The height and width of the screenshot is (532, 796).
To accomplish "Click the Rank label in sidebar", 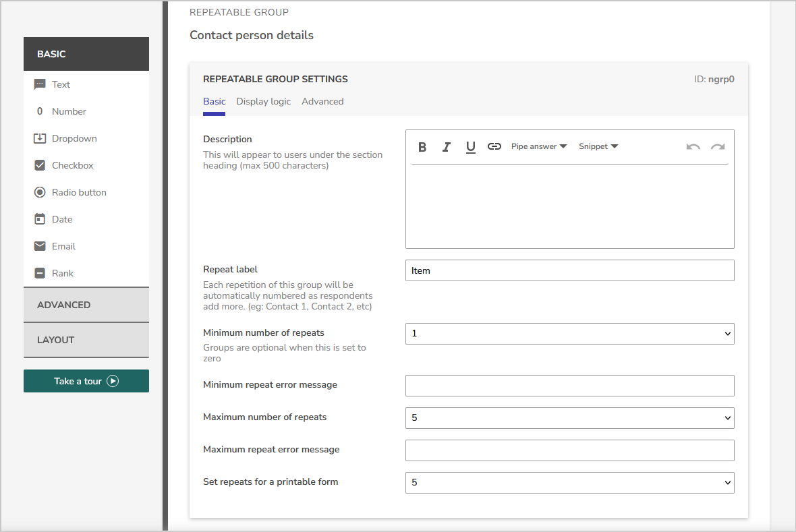I will click(63, 272).
